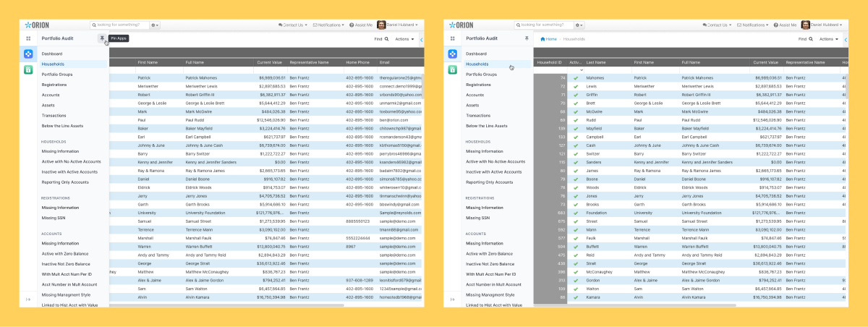Open Actions dropdown in left screenshot

coord(405,39)
